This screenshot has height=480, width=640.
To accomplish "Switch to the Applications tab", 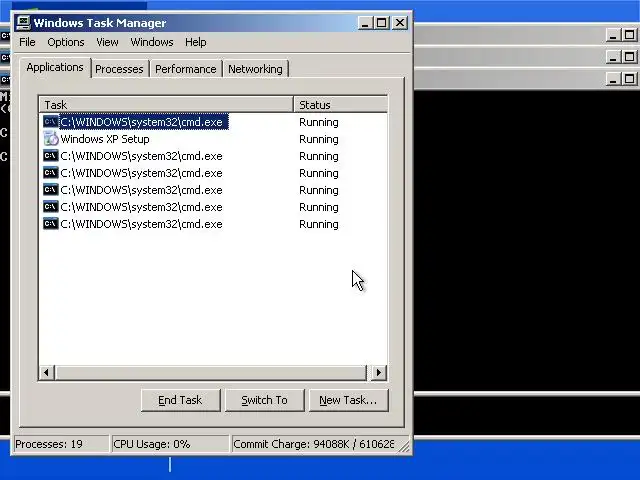I will 55,67.
